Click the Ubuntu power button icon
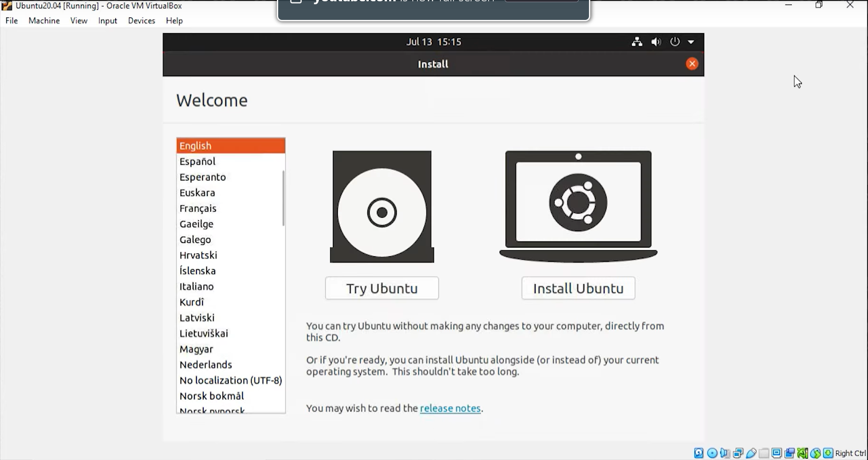Screen dimensions: 868x460 click(x=674, y=42)
